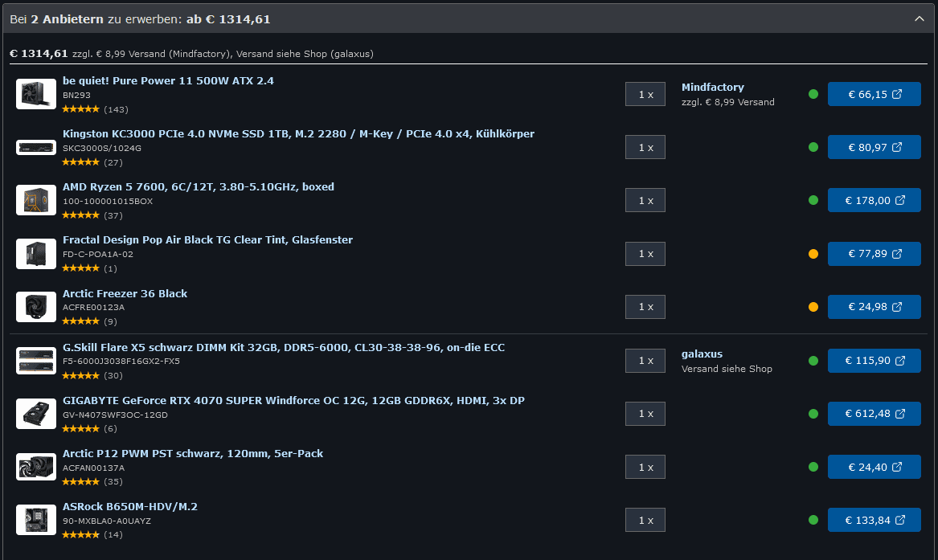Screen dimensions: 938x560
Task: Click the star rating of G.Skill Flare X5
Action: (x=80, y=375)
